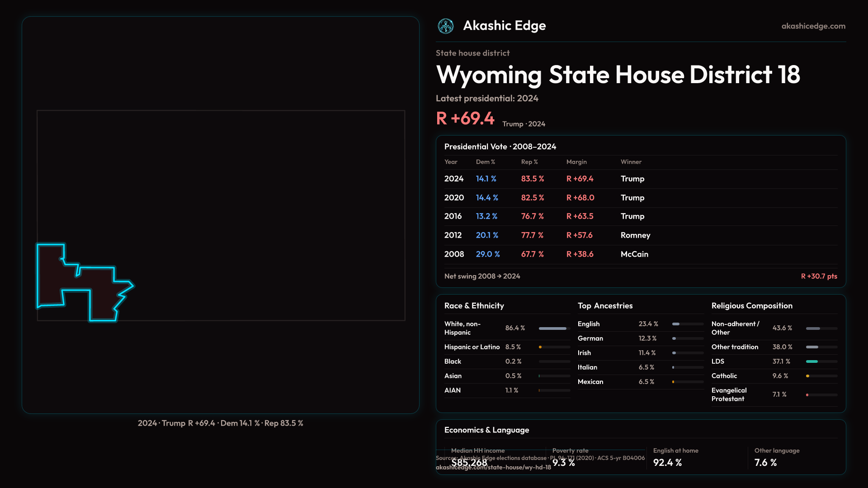Open the akashicedge.com link in header

point(813,26)
